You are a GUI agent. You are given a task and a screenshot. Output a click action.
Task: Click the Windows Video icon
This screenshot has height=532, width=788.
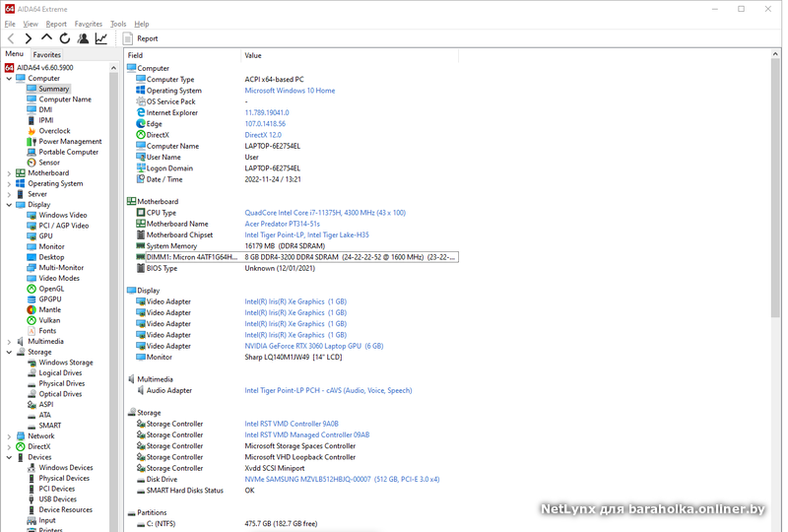(32, 215)
